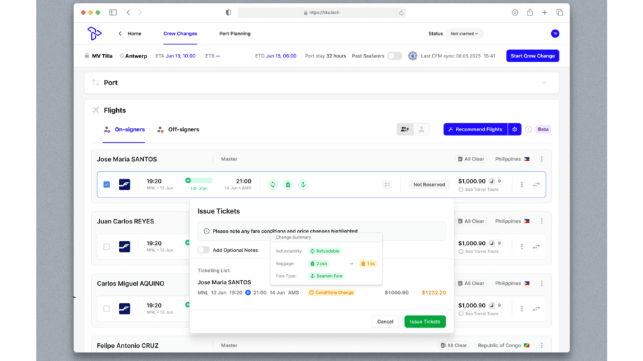Click airline logo in Santos flight row
Viewport: 643px width, 361px height.
[124, 185]
